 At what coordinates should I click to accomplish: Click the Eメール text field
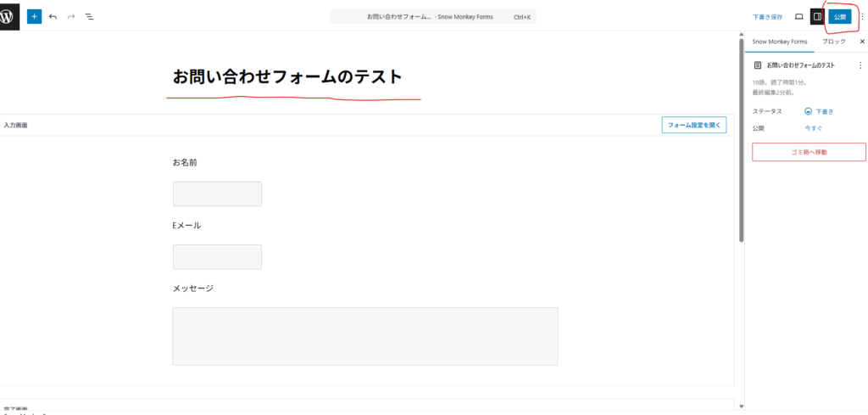[x=217, y=257]
